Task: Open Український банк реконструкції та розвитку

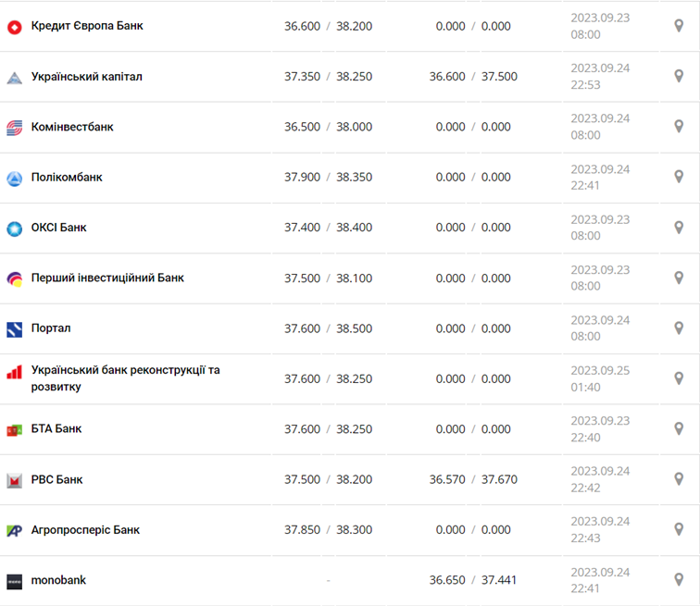Action: pos(125,378)
